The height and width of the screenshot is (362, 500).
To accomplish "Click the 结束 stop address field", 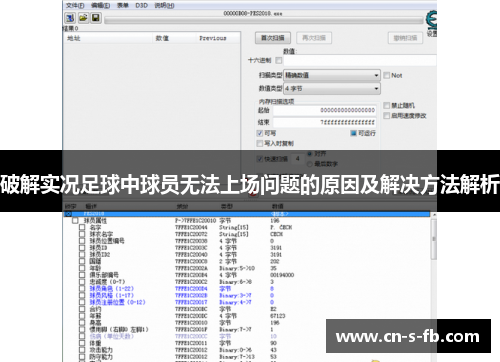I will (x=325, y=122).
